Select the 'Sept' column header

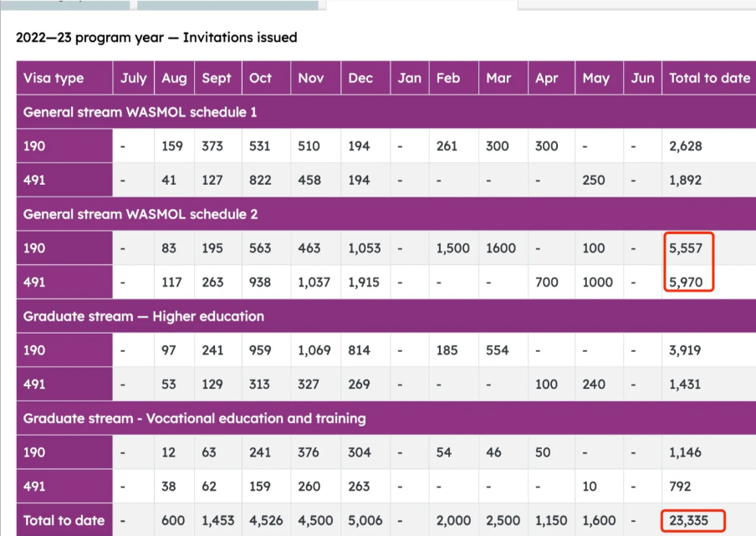point(218,78)
